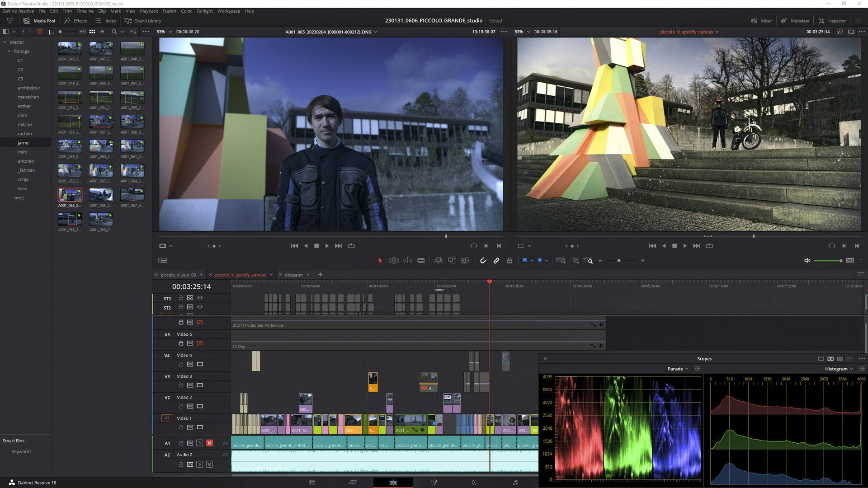Screen dimensions: 868x488
Task: Switch to the Color page
Action: point(474,482)
